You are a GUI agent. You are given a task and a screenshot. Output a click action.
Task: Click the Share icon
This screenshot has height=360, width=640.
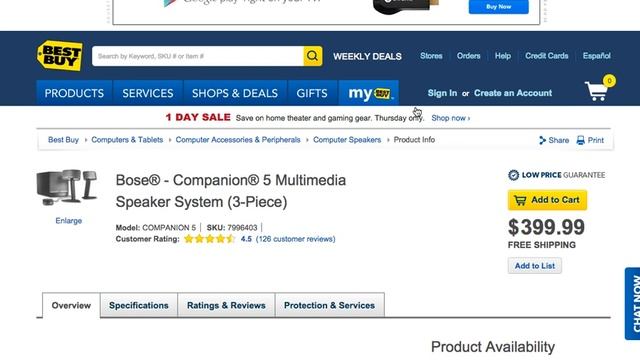(542, 140)
